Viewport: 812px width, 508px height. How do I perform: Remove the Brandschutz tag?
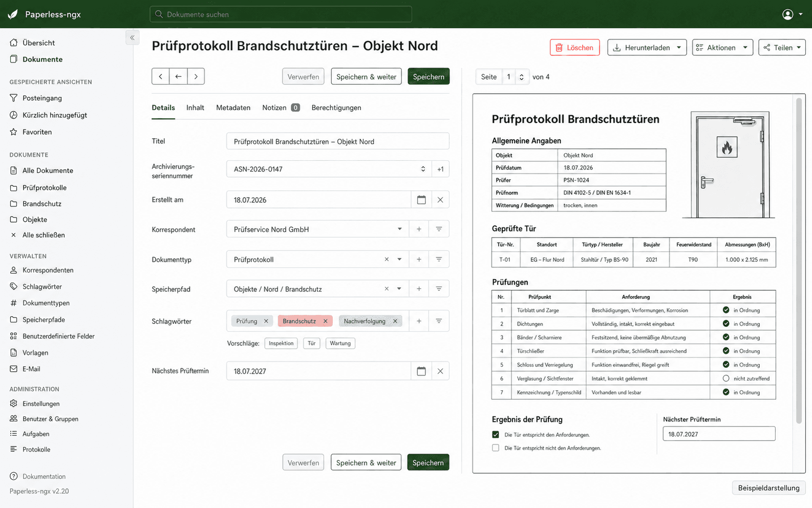coord(325,321)
